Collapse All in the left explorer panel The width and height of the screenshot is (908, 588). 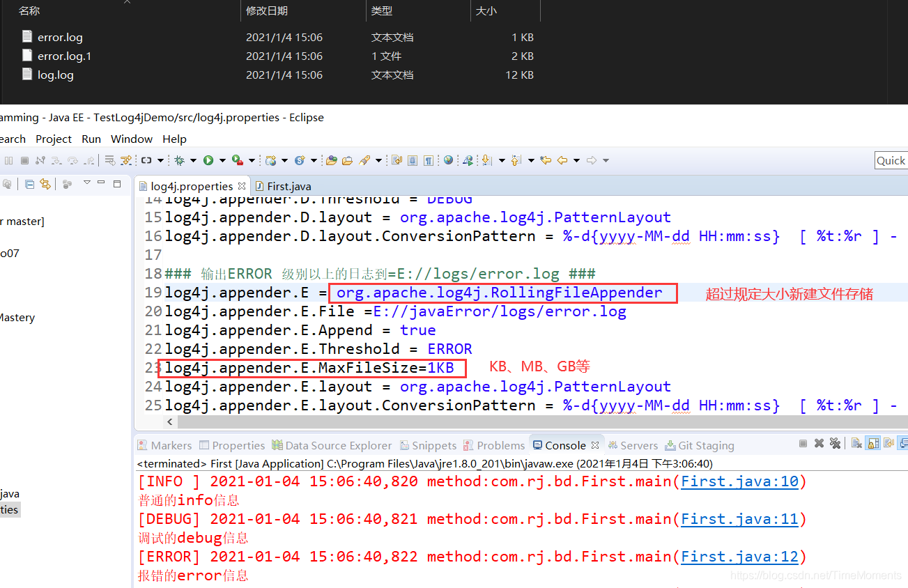(x=30, y=184)
